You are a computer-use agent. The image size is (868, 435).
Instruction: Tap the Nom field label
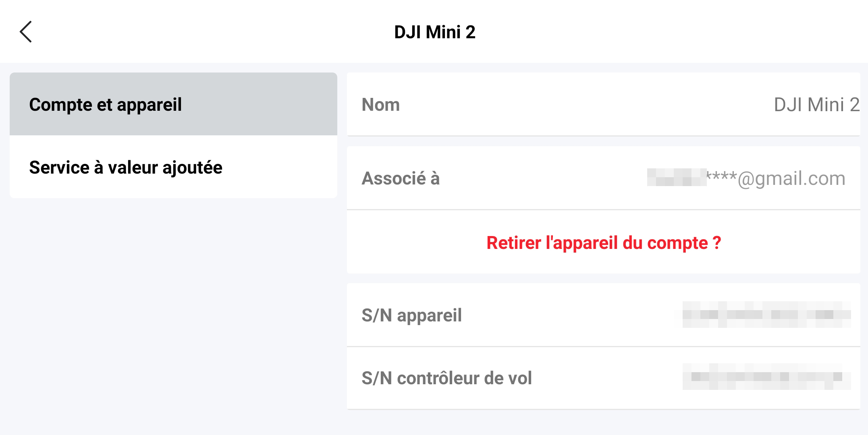[381, 105]
